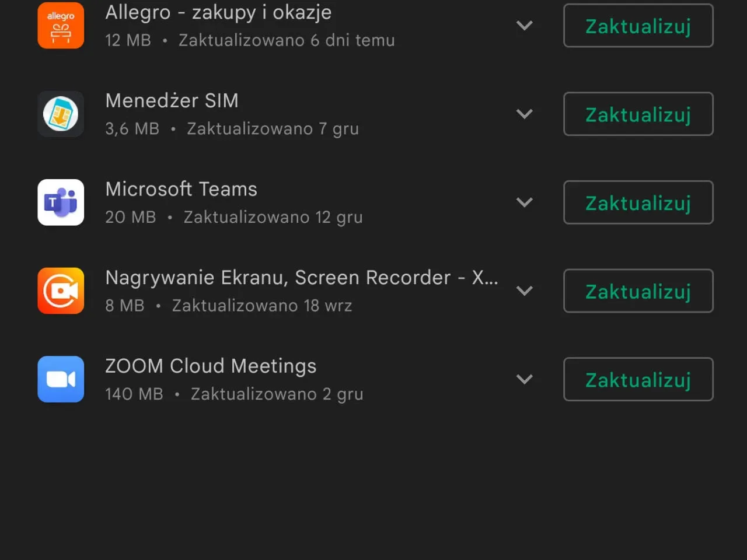Click the Microsoft Teams app icon
747x560 pixels.
(x=61, y=202)
